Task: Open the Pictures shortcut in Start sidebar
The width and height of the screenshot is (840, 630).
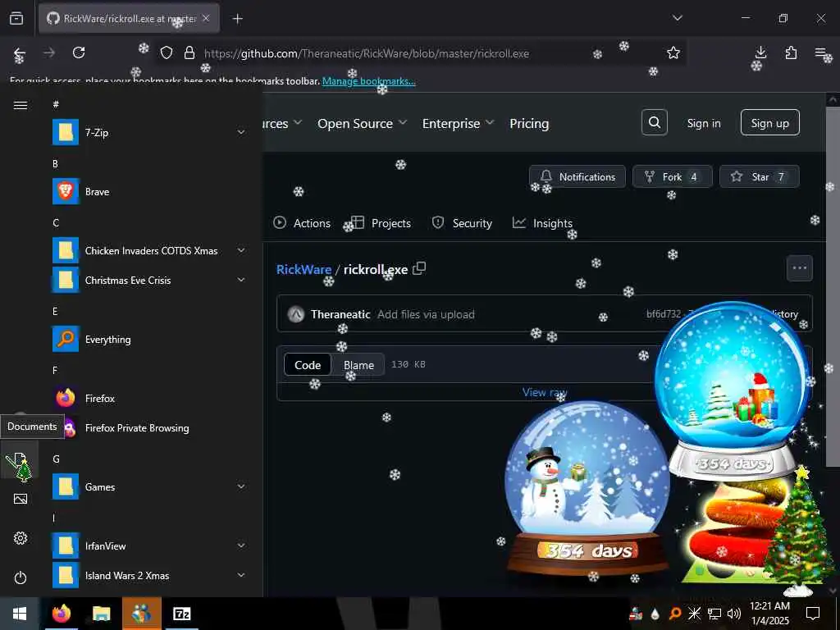Action: 21,500
